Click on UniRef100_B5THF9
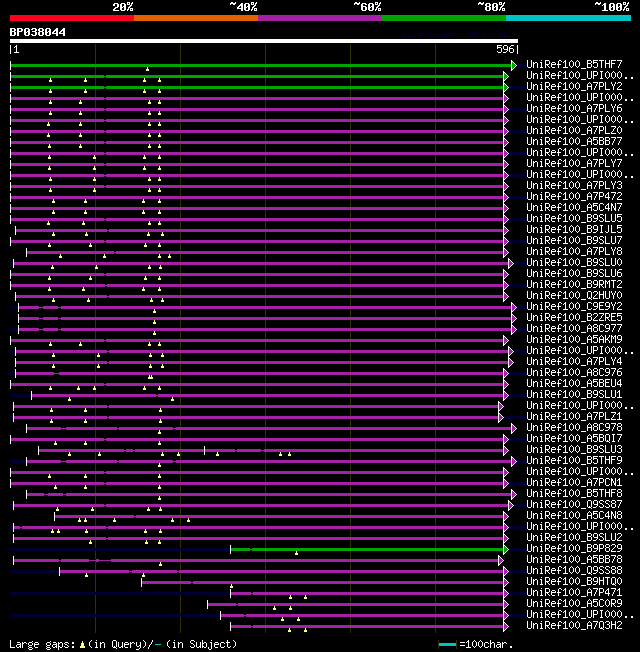 574,461
